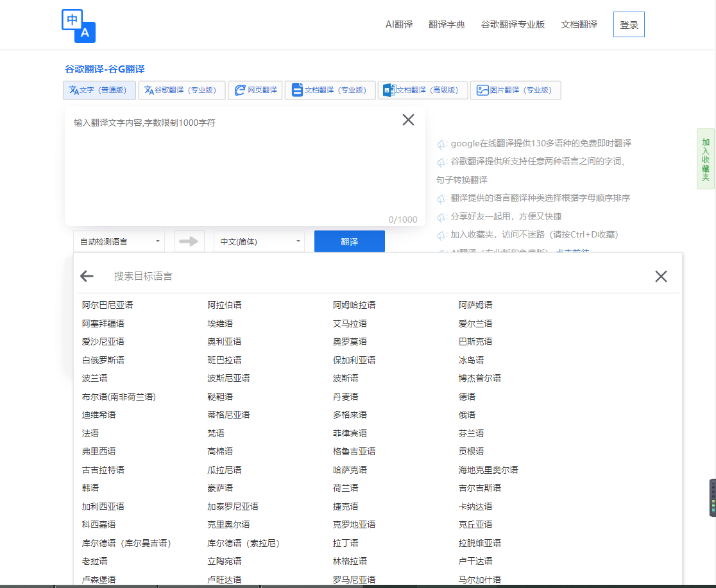
Task: Select 阿萨姆语 from the language list
Action: click(475, 305)
